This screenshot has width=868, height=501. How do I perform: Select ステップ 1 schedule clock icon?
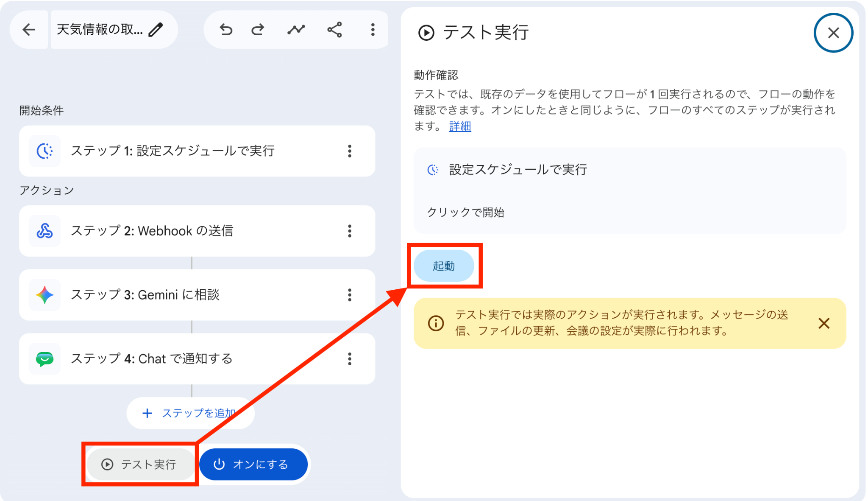[x=45, y=151]
